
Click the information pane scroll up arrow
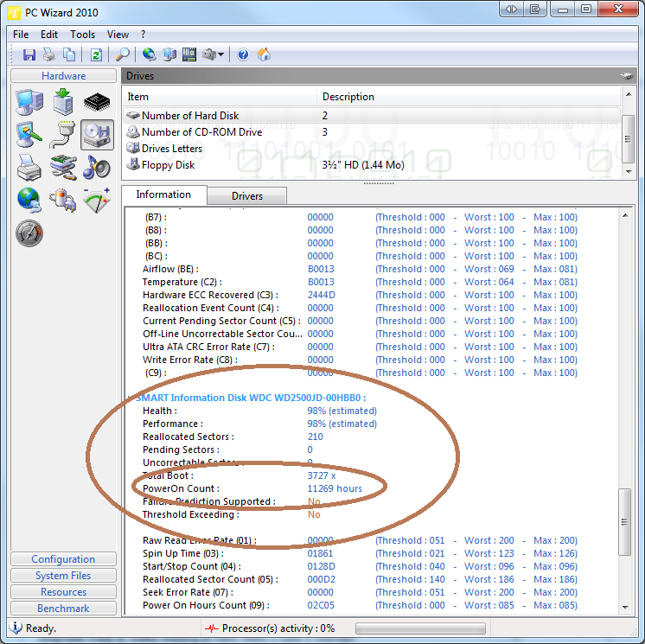pyautogui.click(x=625, y=215)
